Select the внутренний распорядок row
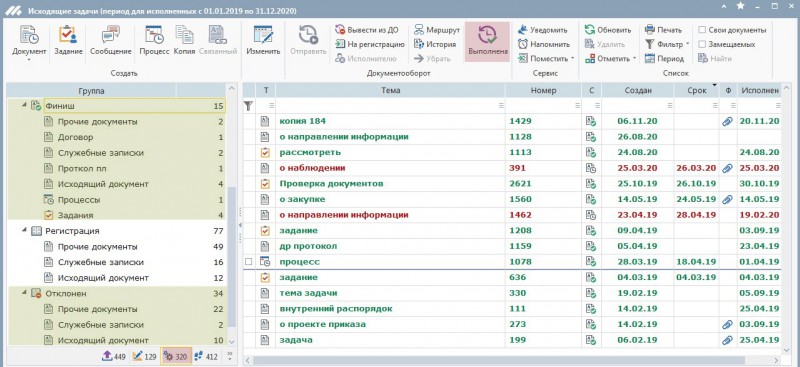 pyautogui.click(x=512, y=309)
